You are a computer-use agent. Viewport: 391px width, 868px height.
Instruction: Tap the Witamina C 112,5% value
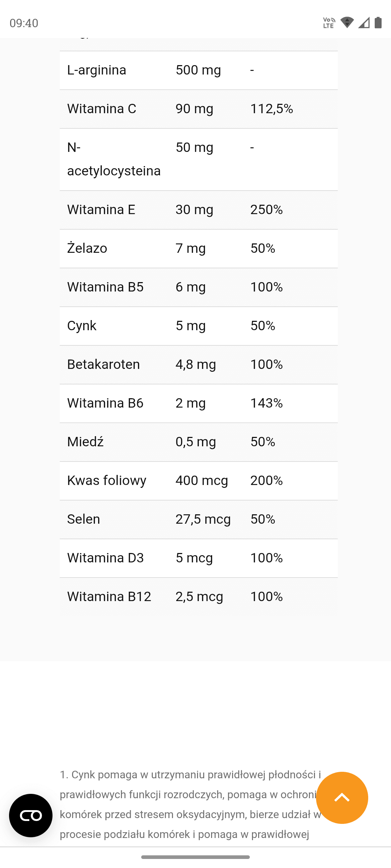click(272, 109)
